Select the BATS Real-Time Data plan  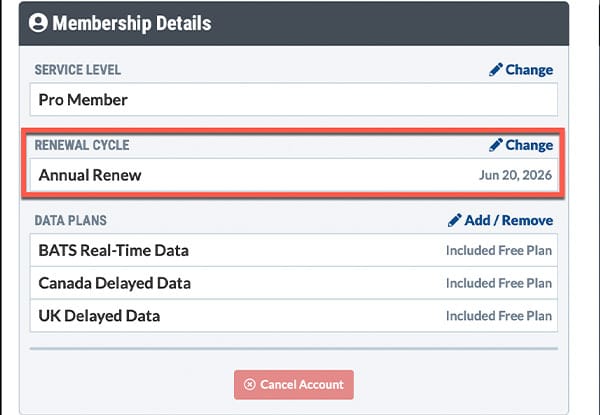click(x=113, y=250)
